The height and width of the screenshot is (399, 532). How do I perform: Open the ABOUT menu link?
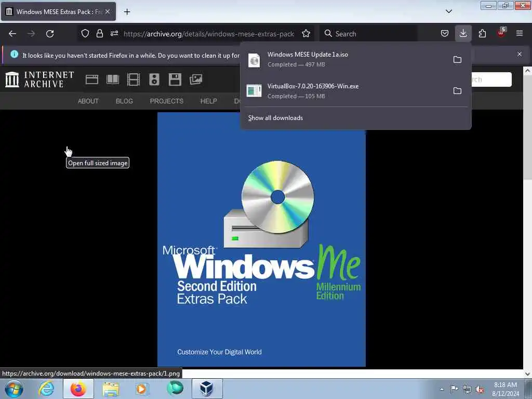[88, 101]
